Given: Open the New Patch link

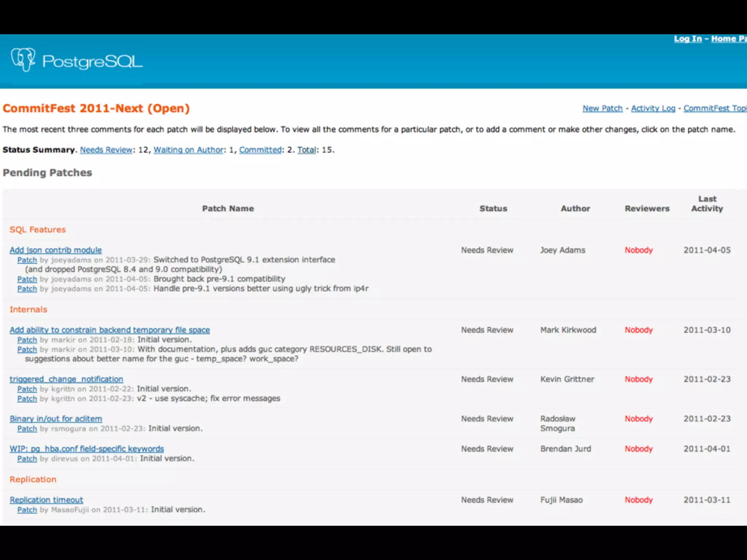Looking at the screenshot, I should point(602,108).
